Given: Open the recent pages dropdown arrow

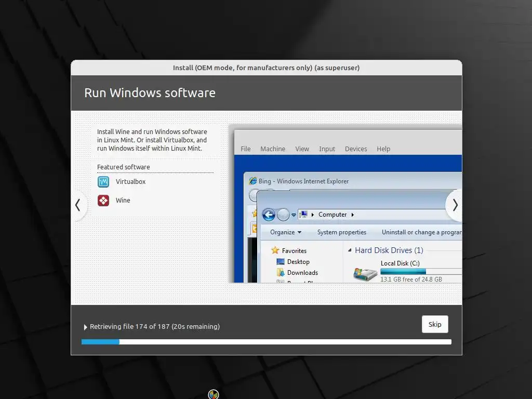Looking at the screenshot, I should click(294, 215).
